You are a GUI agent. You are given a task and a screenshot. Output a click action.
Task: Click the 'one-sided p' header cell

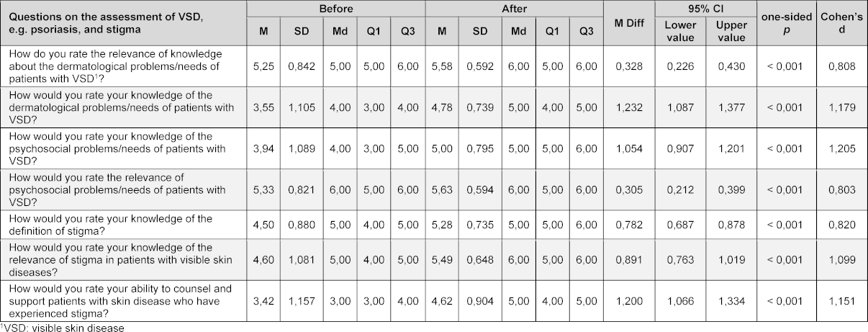(x=786, y=24)
